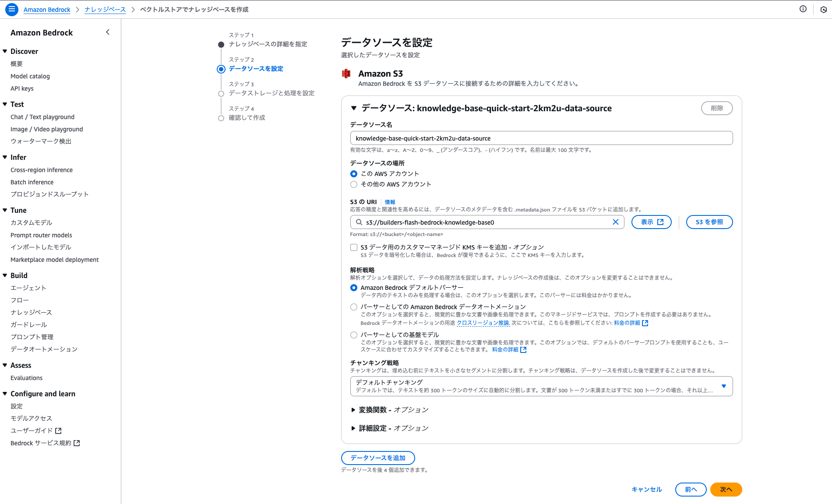Choose パーサーとしての基盤モデル parsing option
This screenshot has height=504, width=832.
click(354, 335)
